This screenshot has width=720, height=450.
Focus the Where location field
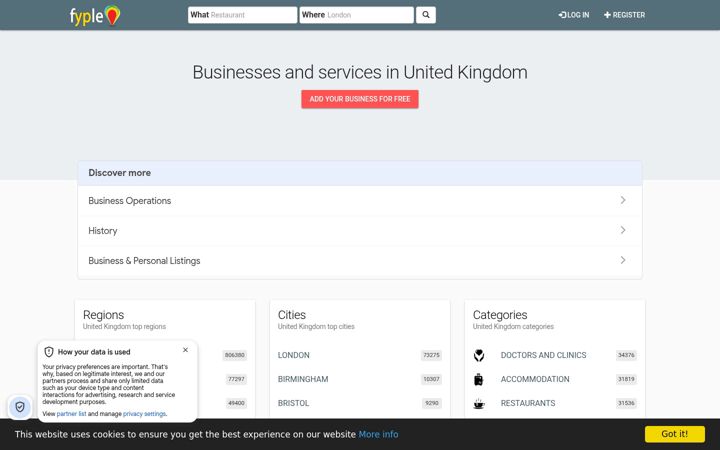(357, 15)
